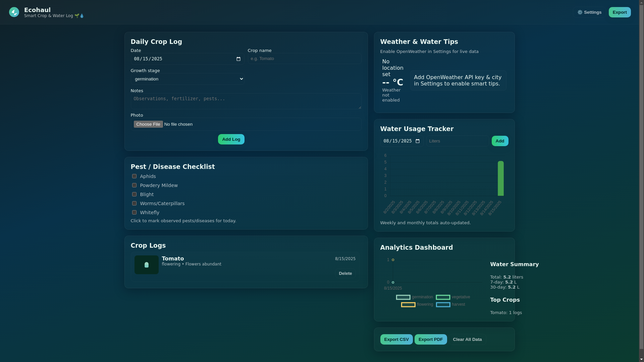Focus the Notes textarea

point(246,101)
